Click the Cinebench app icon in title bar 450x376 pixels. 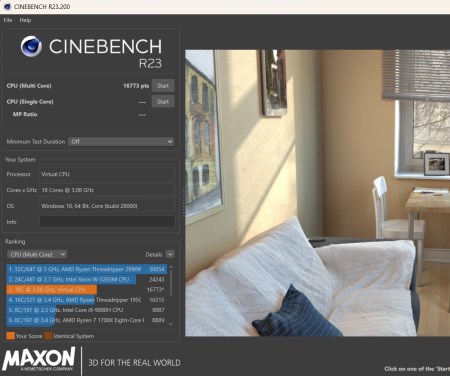pyautogui.click(x=7, y=6)
